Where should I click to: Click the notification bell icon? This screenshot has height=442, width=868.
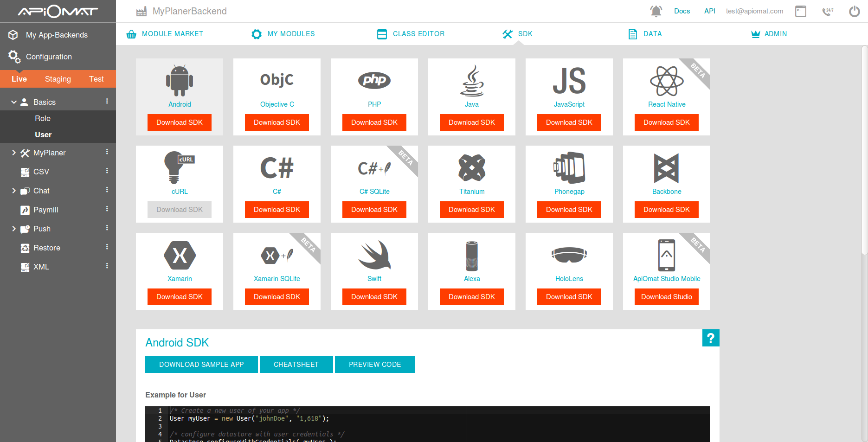tap(656, 11)
